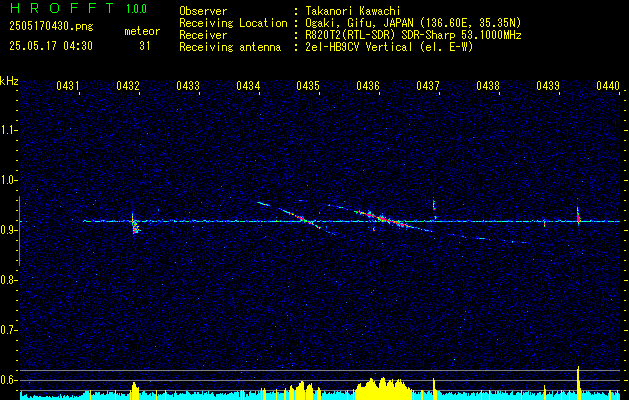
Task: Select the meteor count value 31
Action: click(x=144, y=46)
